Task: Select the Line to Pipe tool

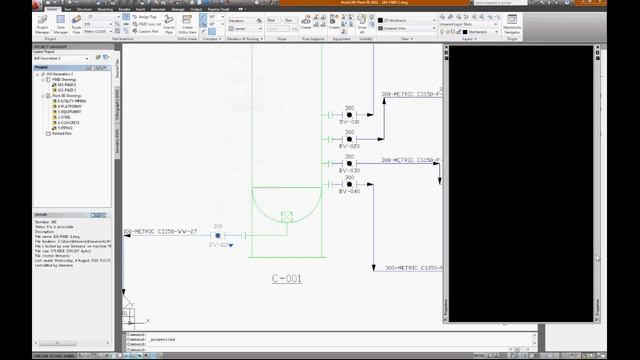Action: click(x=169, y=24)
